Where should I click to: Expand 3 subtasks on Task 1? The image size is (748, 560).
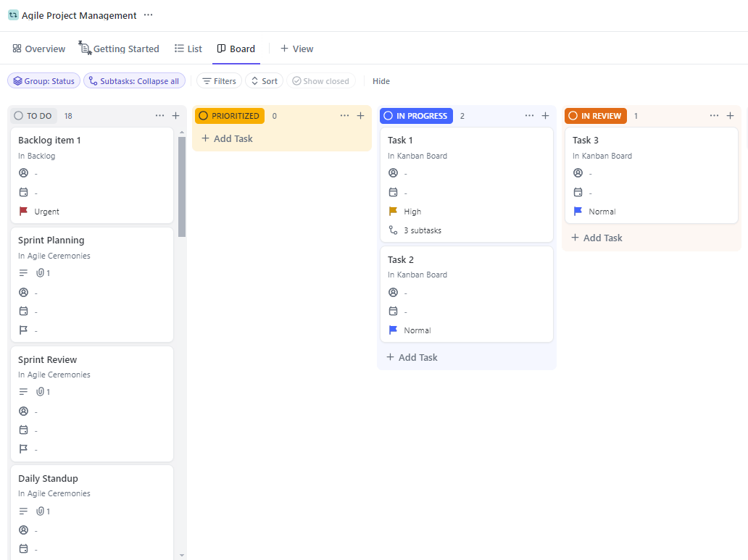coord(415,230)
